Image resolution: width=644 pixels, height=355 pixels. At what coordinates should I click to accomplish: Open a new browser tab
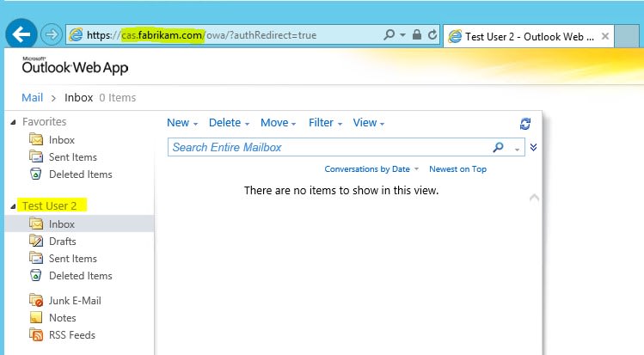626,36
